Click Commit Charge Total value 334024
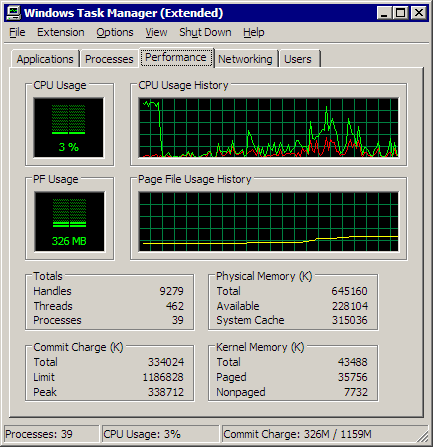The width and height of the screenshot is (433, 447). 166,362
